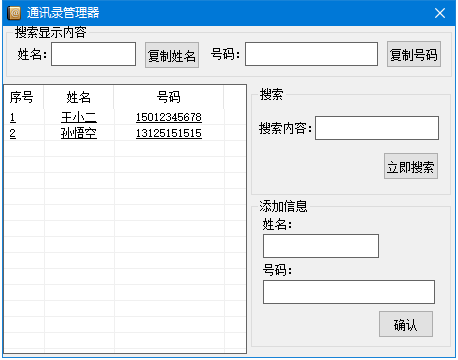Click phone number 15012345678
The height and width of the screenshot is (360, 458).
click(x=169, y=117)
